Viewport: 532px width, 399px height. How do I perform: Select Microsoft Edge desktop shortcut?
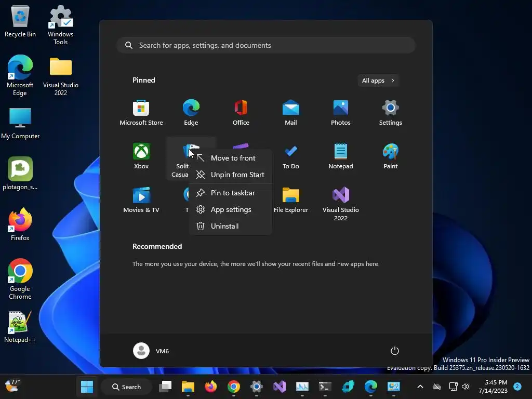tap(20, 75)
